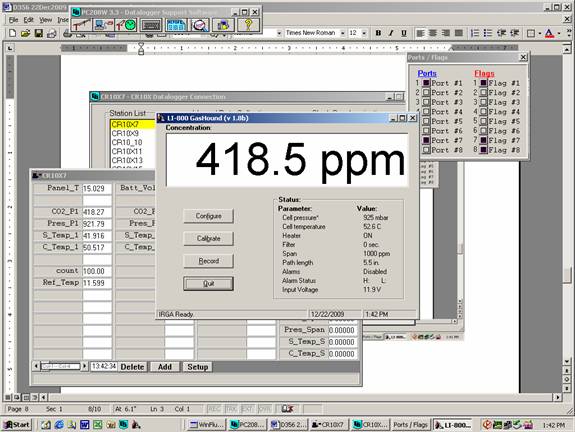575x432 pixels.
Task: Expand the Borders dropdown arrow
Action: click(540, 33)
